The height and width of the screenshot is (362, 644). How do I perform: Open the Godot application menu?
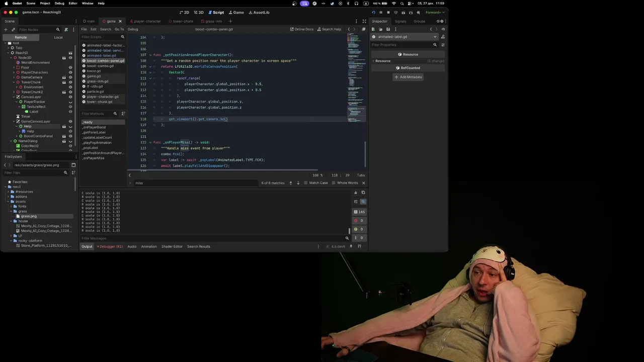(17, 3)
